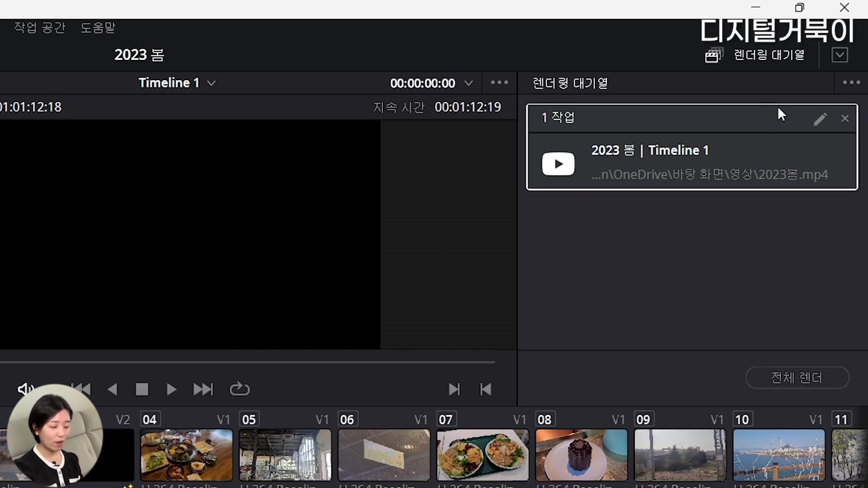
Task: Open the 작업 공간 menu
Action: pyautogui.click(x=39, y=28)
